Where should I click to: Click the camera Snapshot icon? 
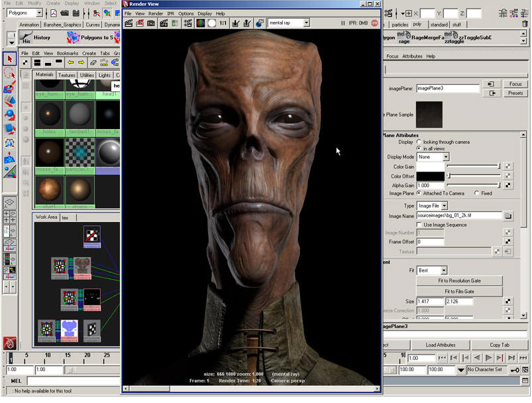tap(151, 23)
